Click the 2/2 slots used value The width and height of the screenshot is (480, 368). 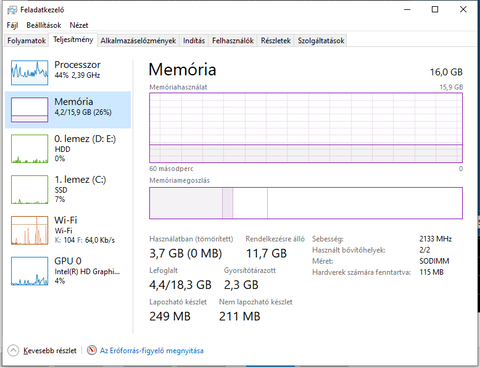point(425,250)
